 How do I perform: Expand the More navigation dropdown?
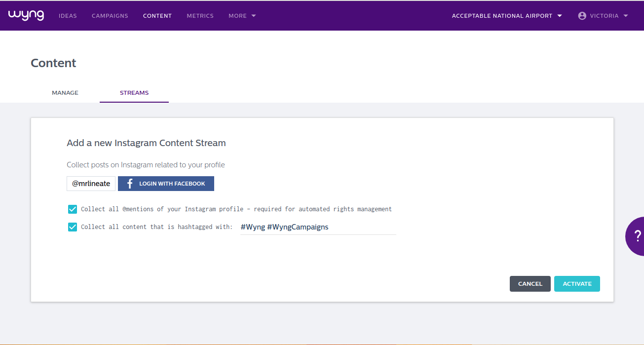[242, 16]
